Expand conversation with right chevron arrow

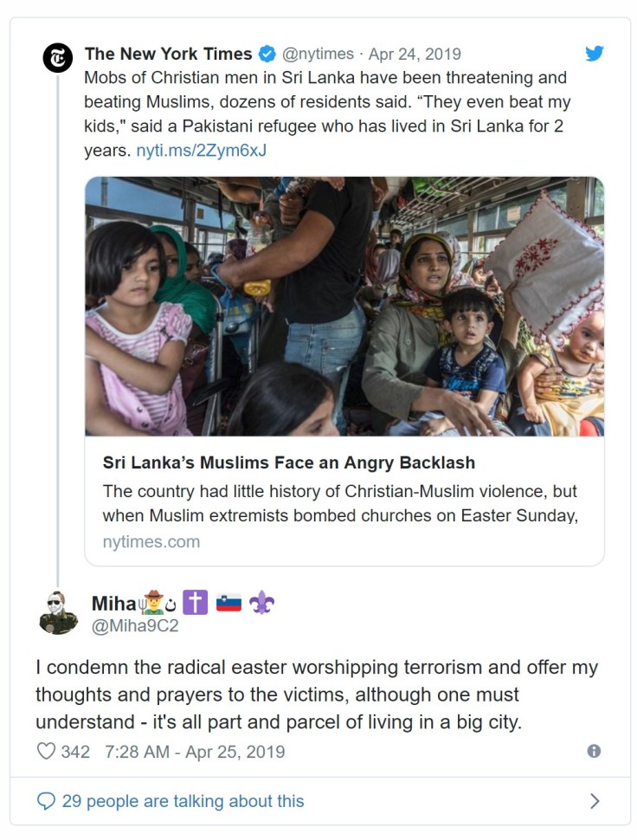(595, 801)
